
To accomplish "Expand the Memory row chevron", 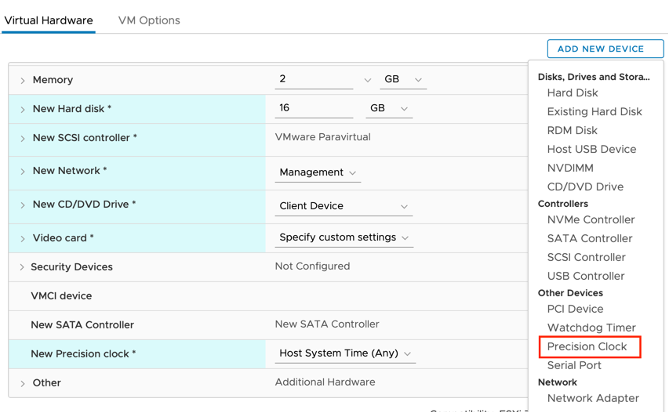I will click(x=23, y=80).
